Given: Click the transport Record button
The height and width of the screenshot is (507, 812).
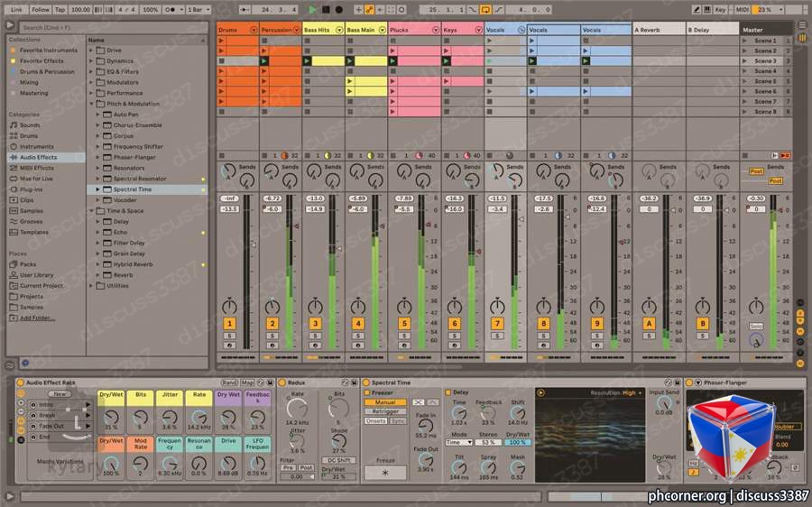Looking at the screenshot, I should (338, 9).
